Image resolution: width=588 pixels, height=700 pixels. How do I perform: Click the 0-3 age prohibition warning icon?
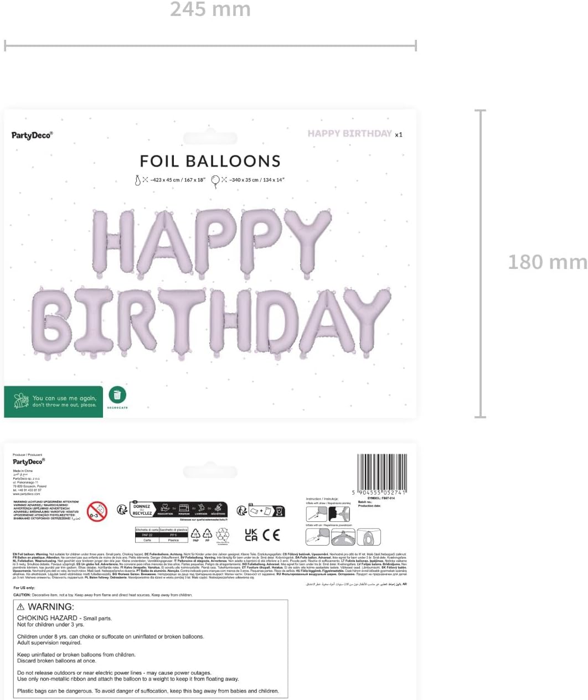click(97, 511)
